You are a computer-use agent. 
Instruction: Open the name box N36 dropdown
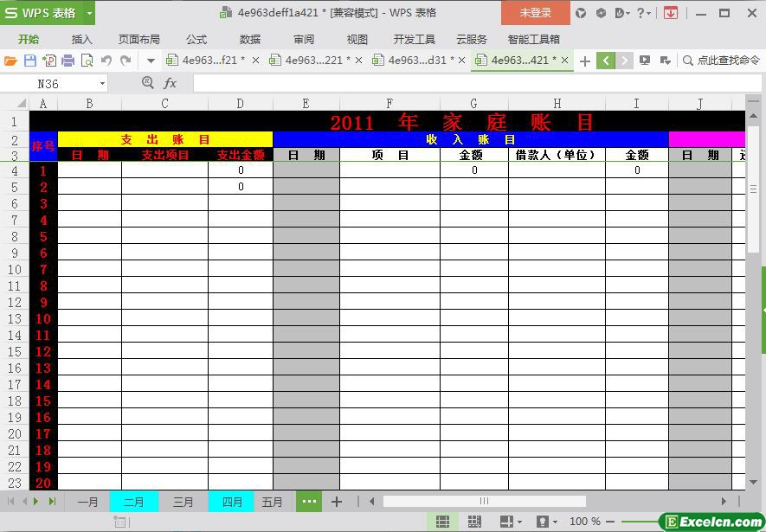(x=102, y=84)
